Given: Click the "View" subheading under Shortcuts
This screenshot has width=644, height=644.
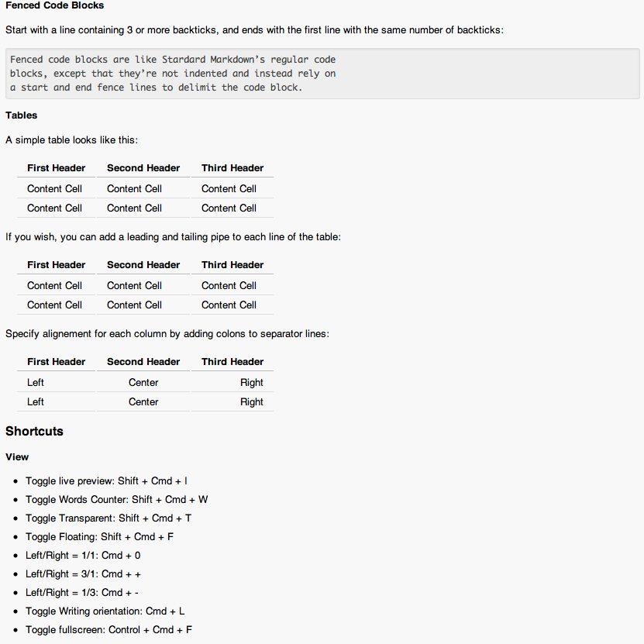Looking at the screenshot, I should pos(17,457).
